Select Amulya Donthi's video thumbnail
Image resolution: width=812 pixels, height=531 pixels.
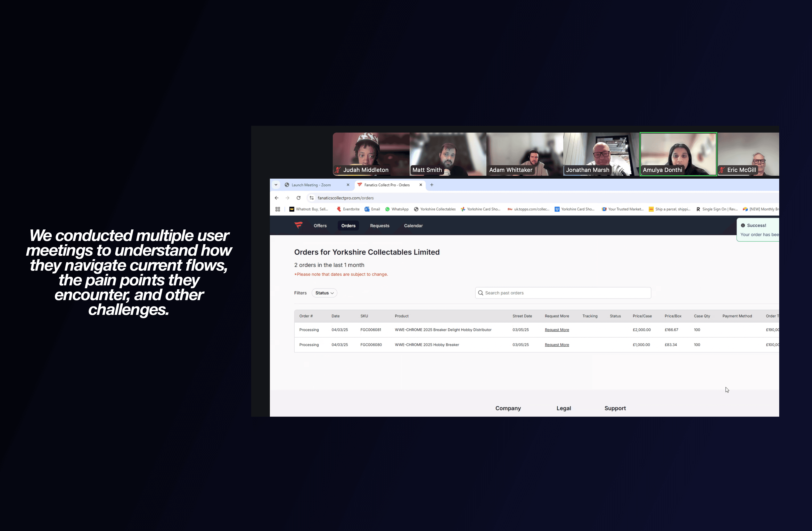678,154
